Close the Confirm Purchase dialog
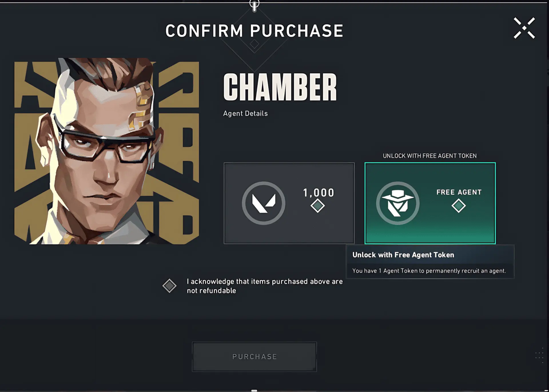The width and height of the screenshot is (549, 392). (x=524, y=28)
